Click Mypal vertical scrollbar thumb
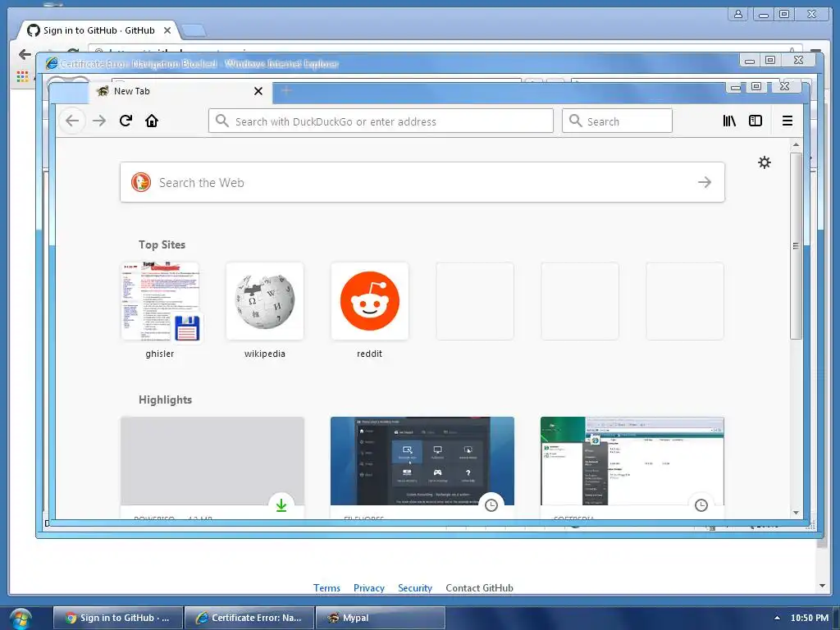 tap(796, 246)
